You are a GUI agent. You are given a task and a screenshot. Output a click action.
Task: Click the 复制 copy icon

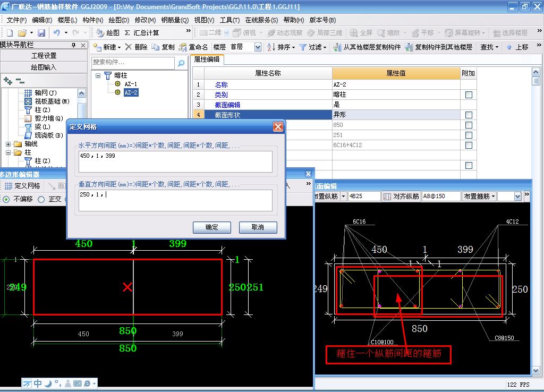(x=156, y=47)
